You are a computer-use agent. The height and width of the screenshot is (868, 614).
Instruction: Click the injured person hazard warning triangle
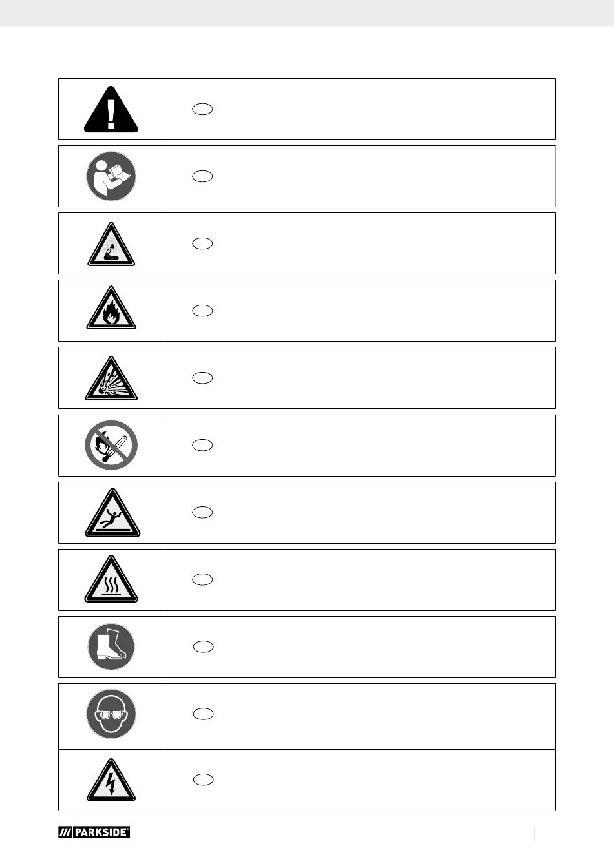tap(111, 244)
